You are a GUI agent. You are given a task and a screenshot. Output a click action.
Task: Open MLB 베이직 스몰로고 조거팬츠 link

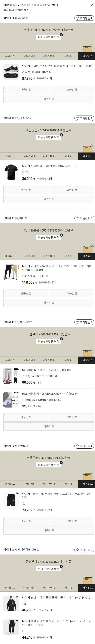(47, 370)
